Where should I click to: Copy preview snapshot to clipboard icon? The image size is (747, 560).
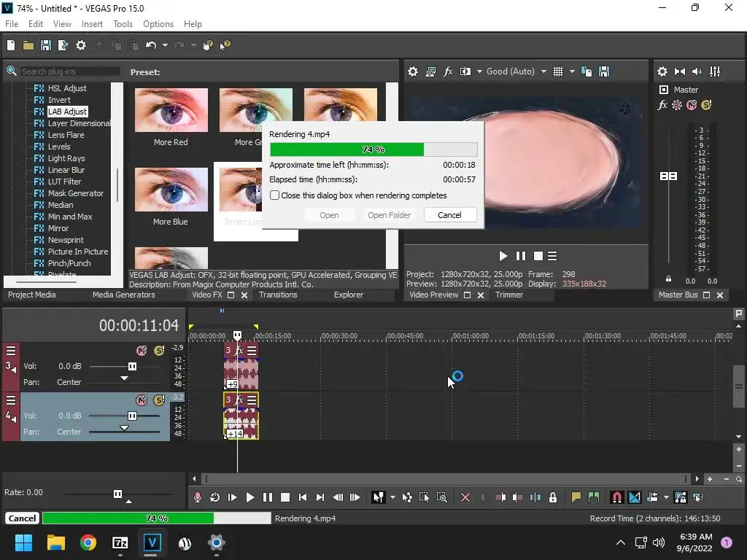[x=587, y=71]
